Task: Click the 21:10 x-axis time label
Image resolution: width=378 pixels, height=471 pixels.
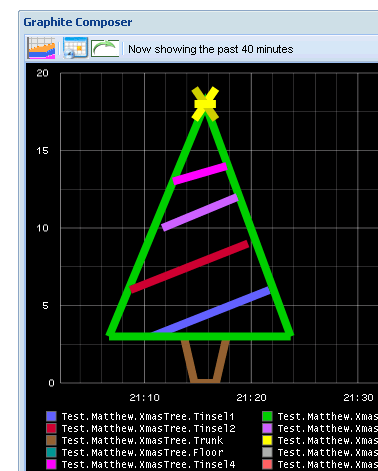Action: click(x=144, y=398)
